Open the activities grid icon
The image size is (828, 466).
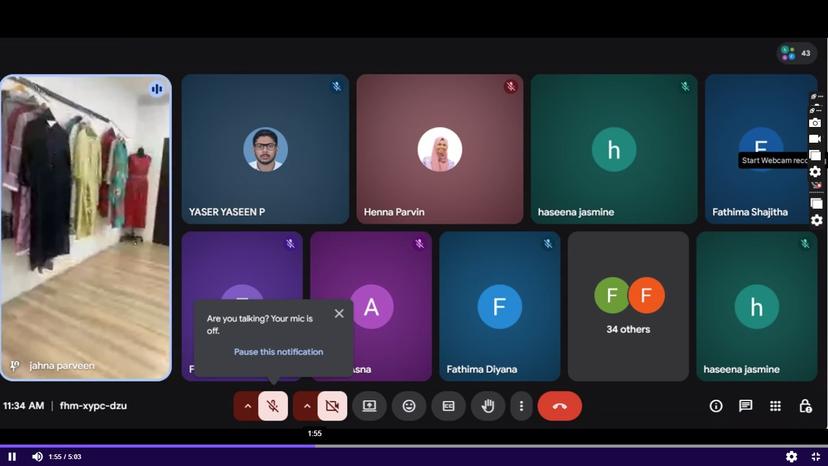775,406
